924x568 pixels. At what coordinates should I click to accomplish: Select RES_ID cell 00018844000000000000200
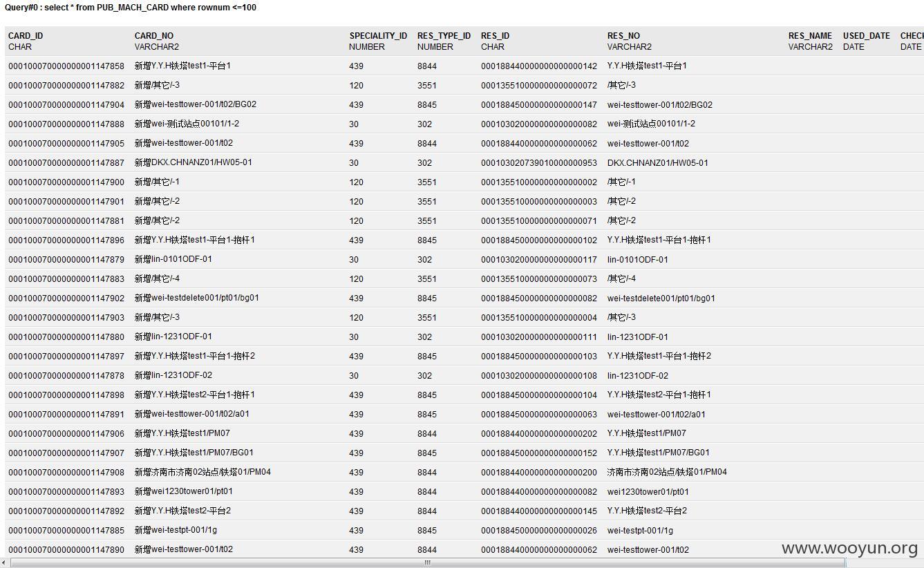coord(539,473)
